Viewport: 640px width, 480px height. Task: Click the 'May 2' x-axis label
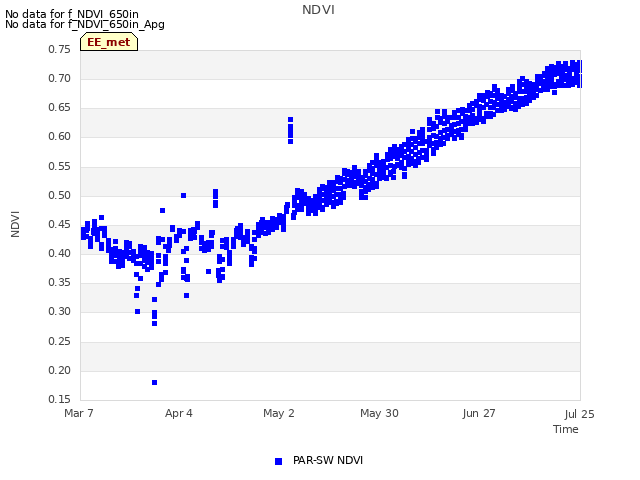(279, 413)
